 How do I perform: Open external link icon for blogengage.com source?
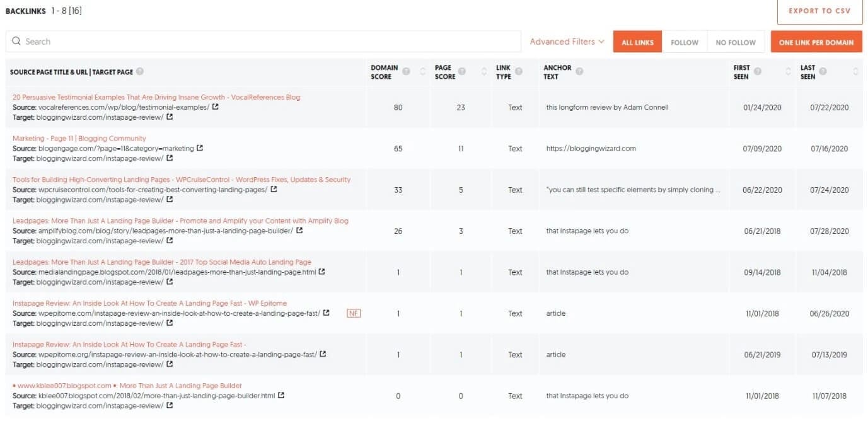(x=200, y=148)
